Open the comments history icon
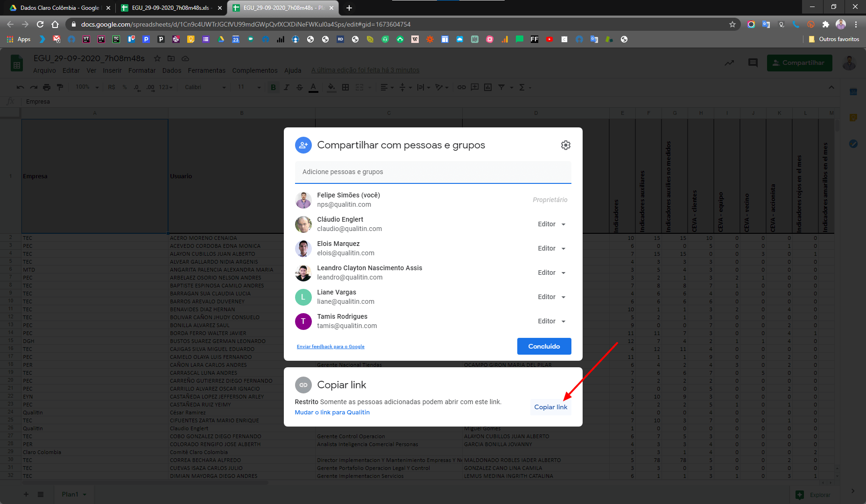Viewport: 866px width, 504px height. pyautogui.click(x=753, y=63)
